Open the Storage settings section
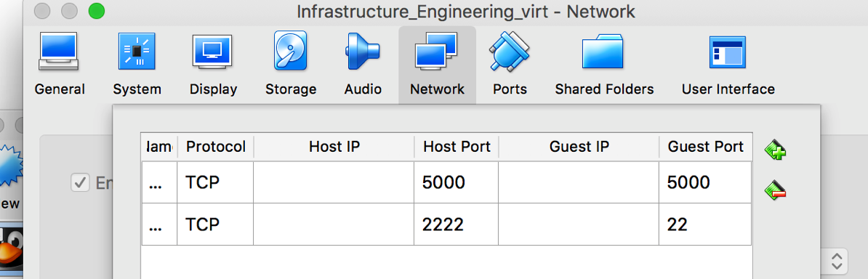868x279 pixels. pos(291,65)
